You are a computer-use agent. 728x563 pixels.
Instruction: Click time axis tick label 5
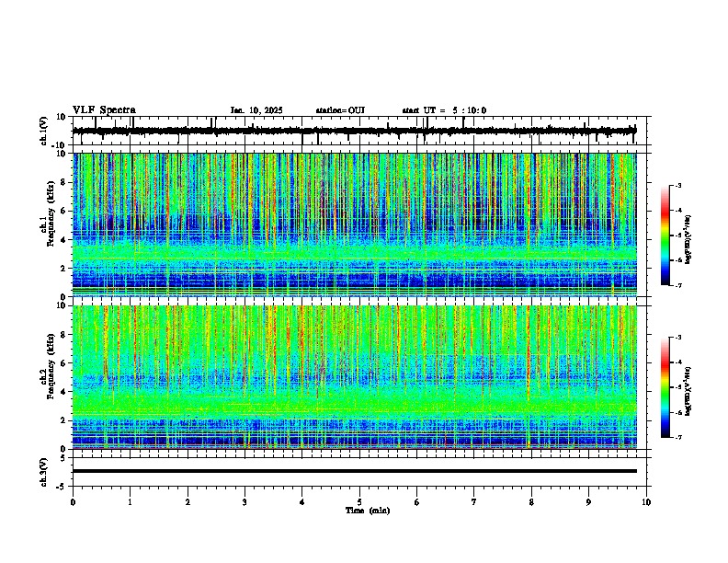click(359, 502)
